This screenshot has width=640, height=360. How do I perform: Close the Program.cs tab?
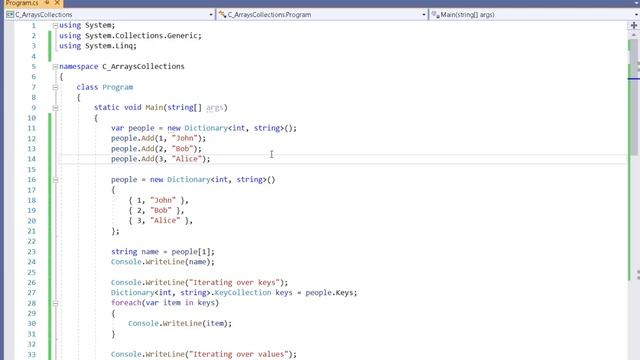click(57, 3)
